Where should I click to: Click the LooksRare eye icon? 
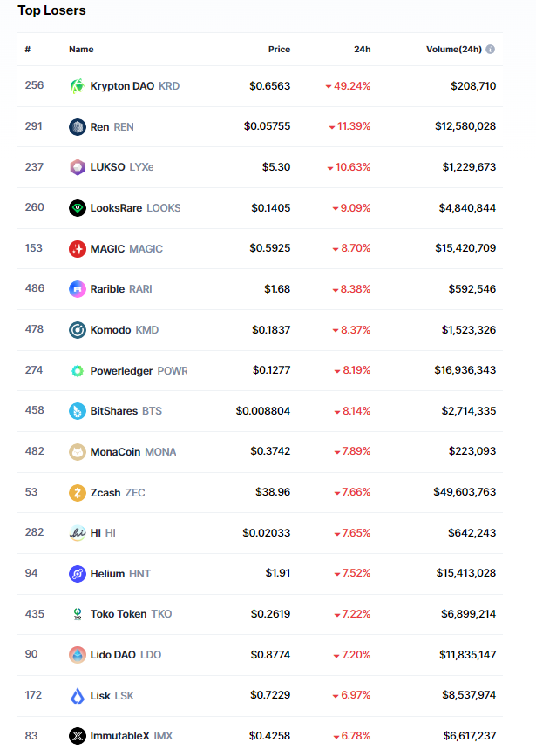[78, 208]
